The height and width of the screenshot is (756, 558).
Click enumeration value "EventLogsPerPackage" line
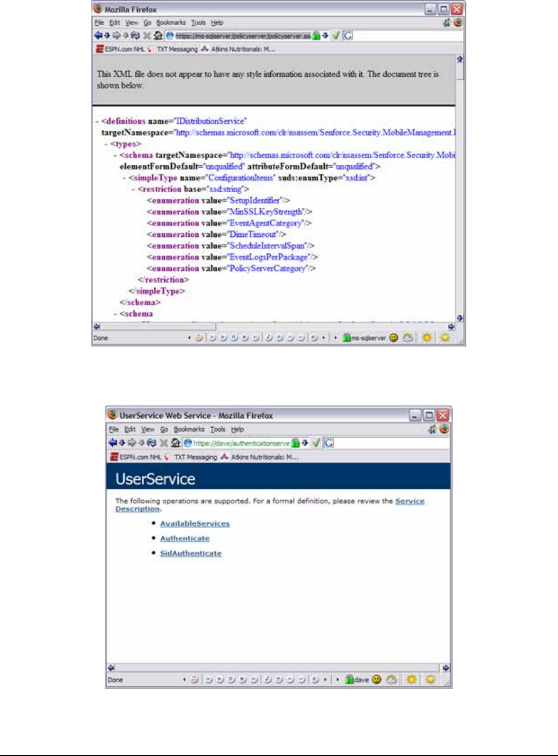pyautogui.click(x=233, y=257)
